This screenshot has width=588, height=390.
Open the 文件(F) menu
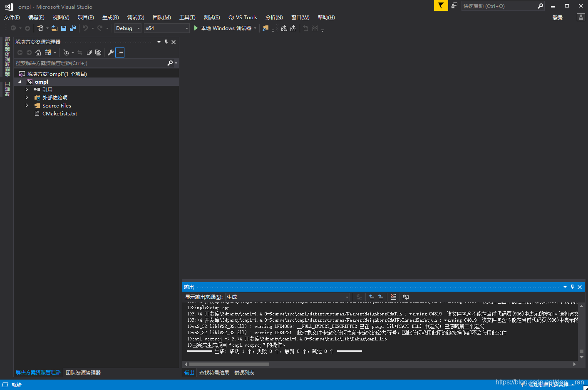point(12,17)
